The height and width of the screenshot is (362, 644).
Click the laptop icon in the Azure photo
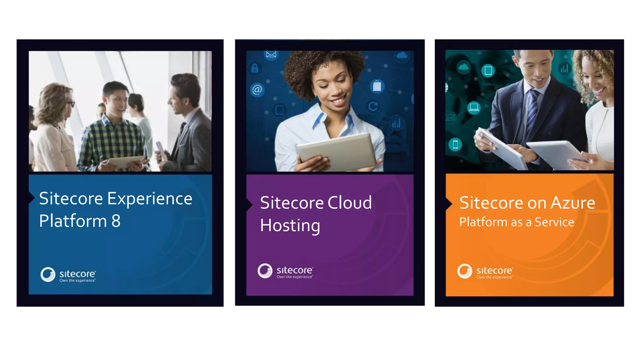[474, 107]
